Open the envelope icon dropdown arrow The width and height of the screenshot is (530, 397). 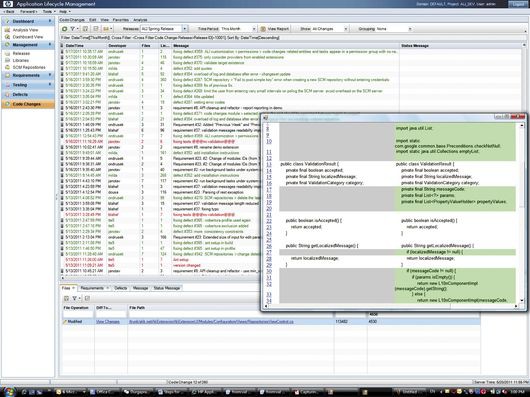[111, 29]
